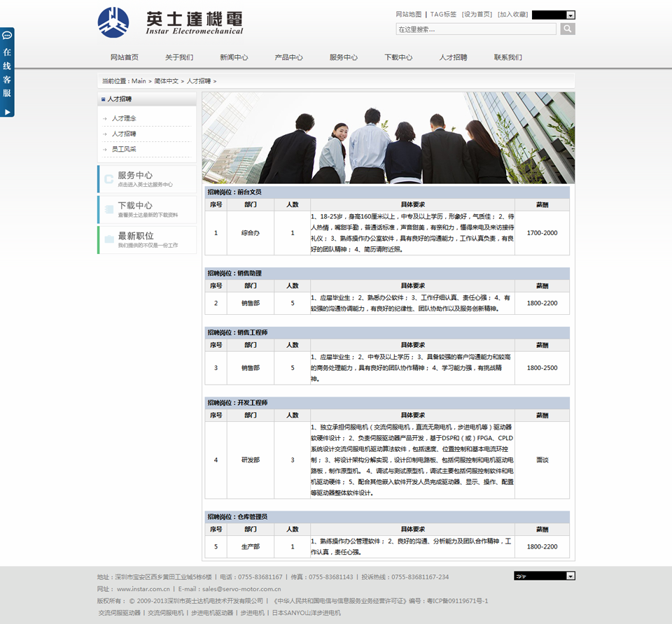Click the 交流伺服驱动器 footer link
672x624 pixels.
[x=119, y=612]
